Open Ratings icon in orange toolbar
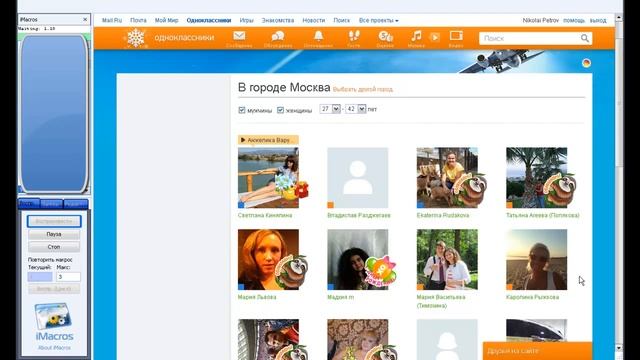 (x=385, y=36)
